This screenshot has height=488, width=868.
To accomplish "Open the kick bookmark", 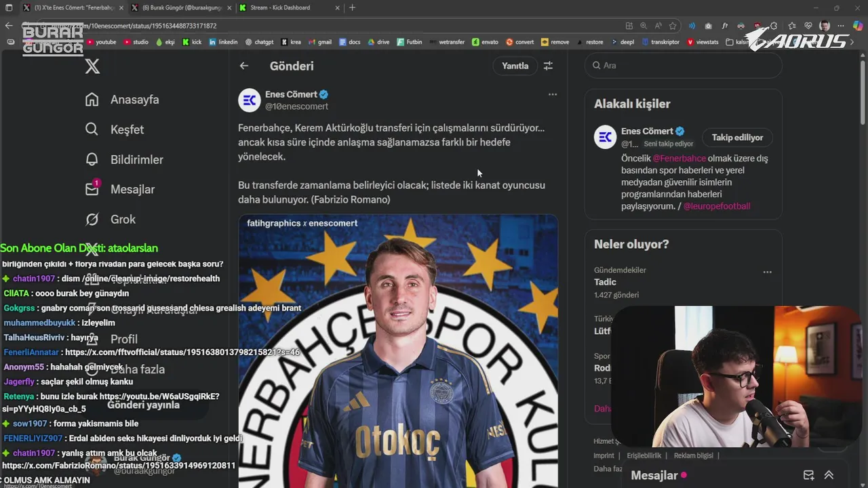I will (192, 42).
